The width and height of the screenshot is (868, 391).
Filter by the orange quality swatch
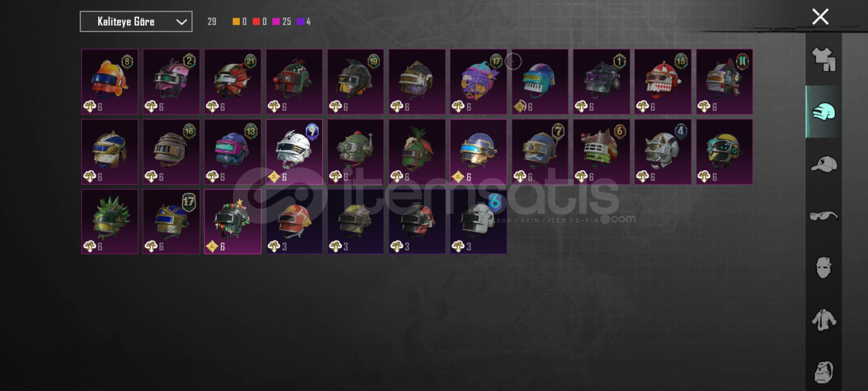tap(236, 22)
